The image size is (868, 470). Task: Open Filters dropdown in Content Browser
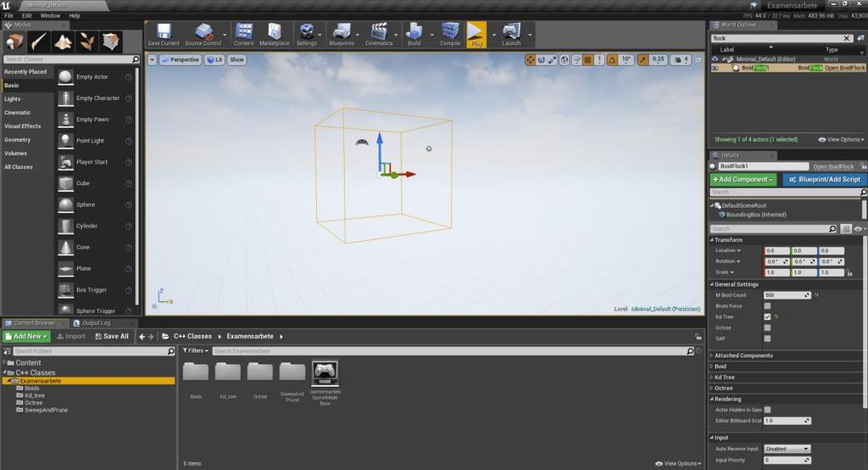pyautogui.click(x=196, y=351)
